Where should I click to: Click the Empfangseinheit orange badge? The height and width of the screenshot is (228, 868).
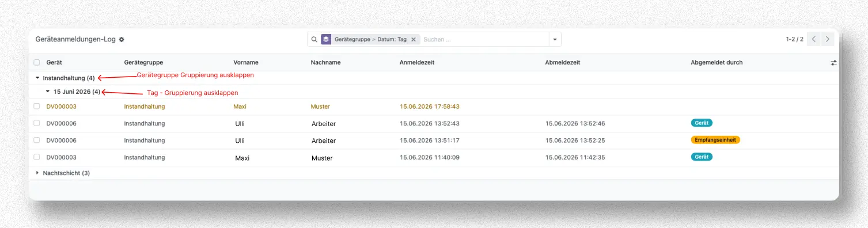[x=715, y=140]
